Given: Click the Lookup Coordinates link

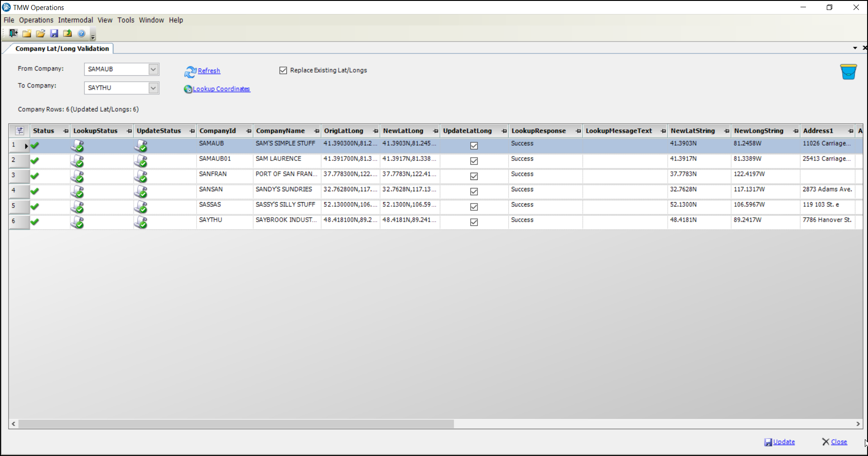Looking at the screenshot, I should [221, 89].
